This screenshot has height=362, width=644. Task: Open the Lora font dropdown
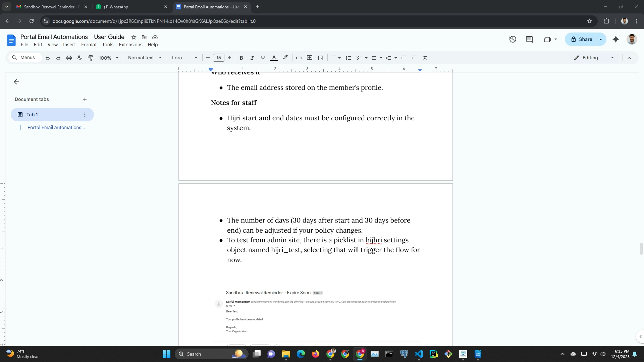click(x=184, y=58)
